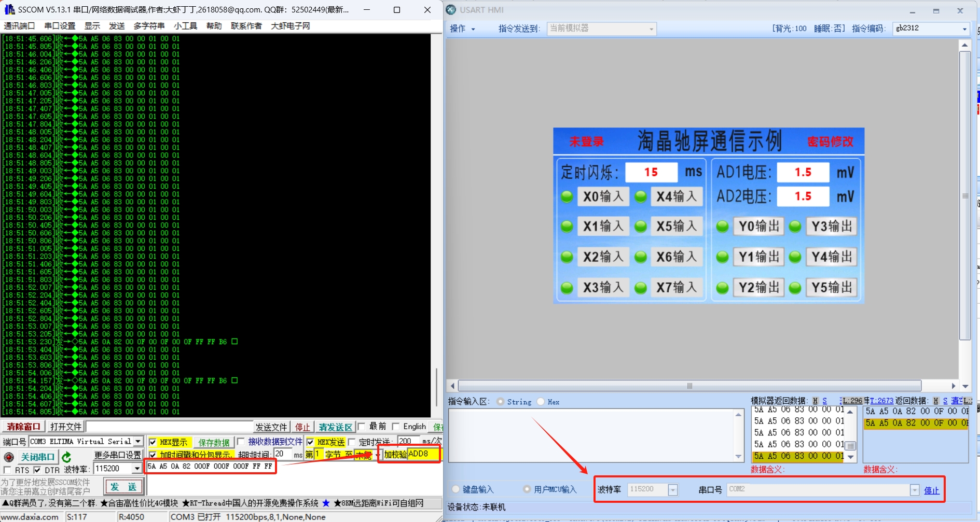Toggle 加时间戳和分包显示 checkbox
The width and height of the screenshot is (980, 522).
153,455
